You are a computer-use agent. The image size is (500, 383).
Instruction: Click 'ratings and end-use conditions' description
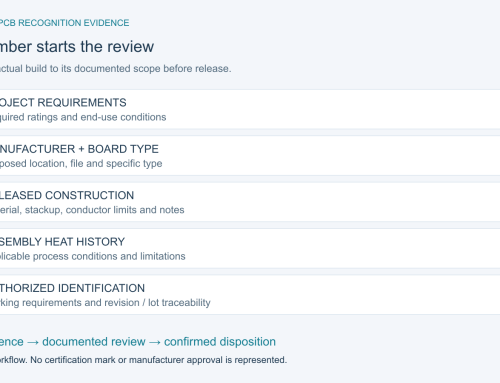click(x=97, y=117)
